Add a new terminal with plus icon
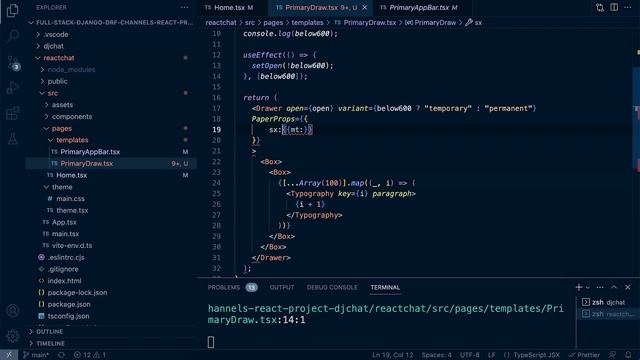This screenshot has width=640, height=360. click(x=578, y=287)
